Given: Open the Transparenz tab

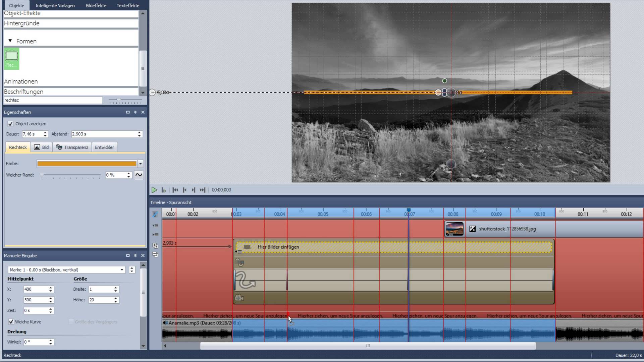Looking at the screenshot, I should point(72,147).
